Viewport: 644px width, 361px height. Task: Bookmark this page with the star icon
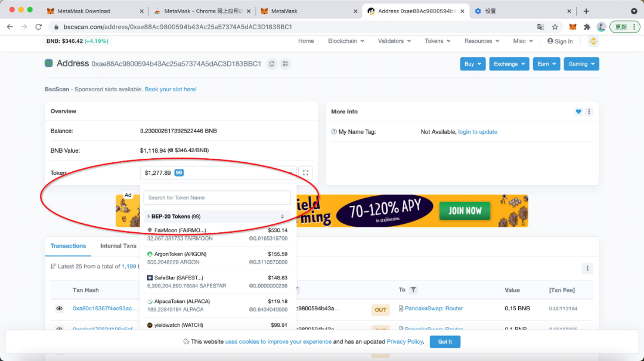pos(555,27)
